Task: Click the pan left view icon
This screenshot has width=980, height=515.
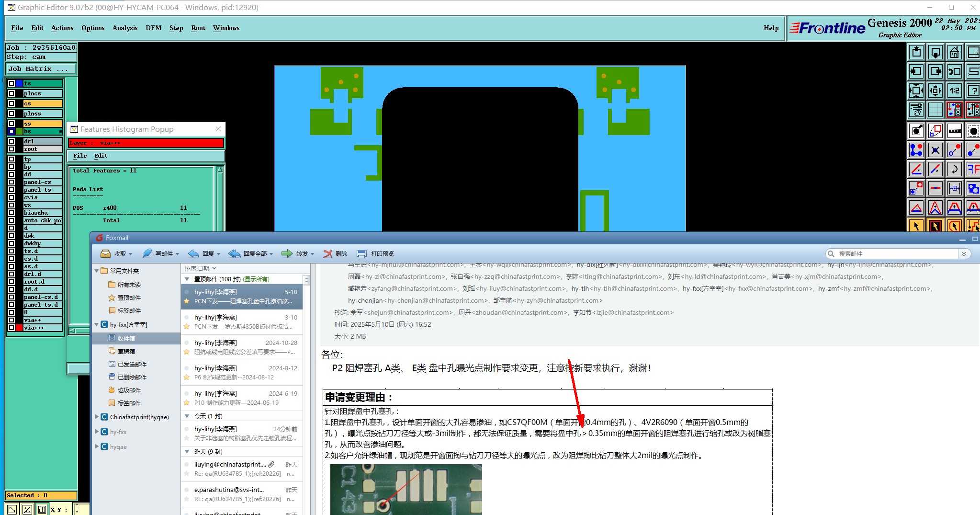Action: click(x=916, y=71)
